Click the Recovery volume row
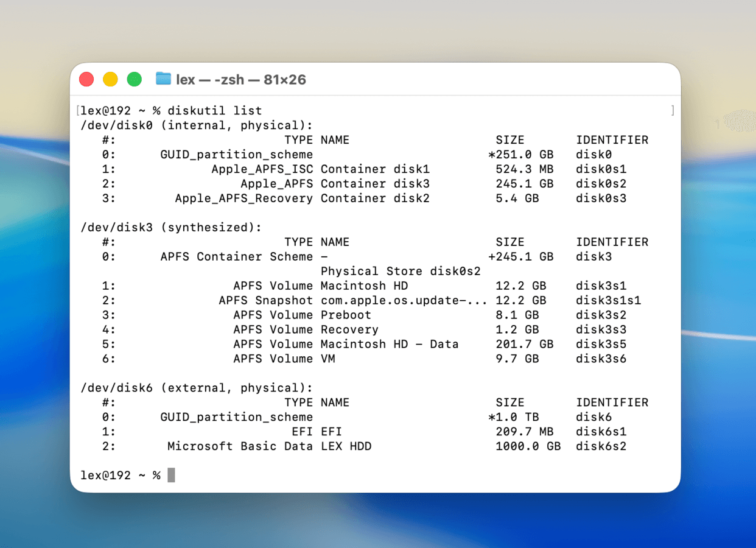This screenshot has width=756, height=548. click(350, 329)
